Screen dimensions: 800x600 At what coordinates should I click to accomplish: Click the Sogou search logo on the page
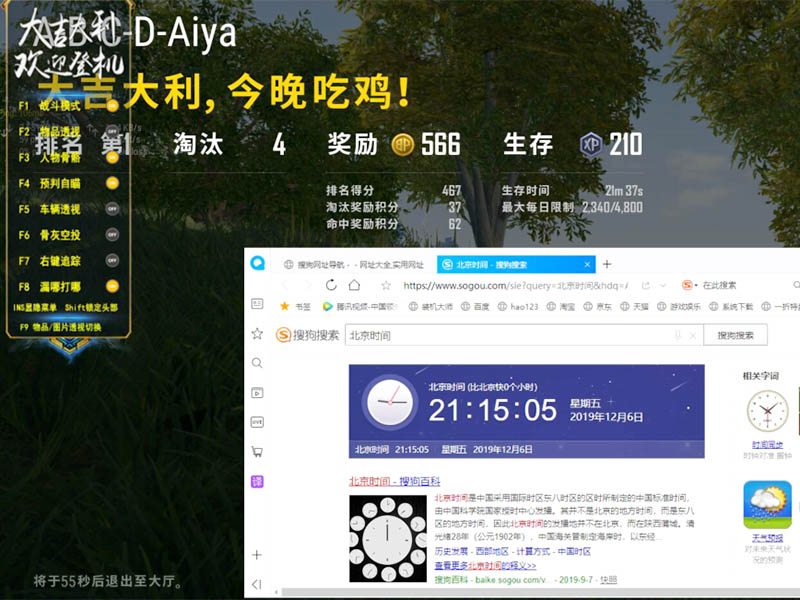pos(308,335)
